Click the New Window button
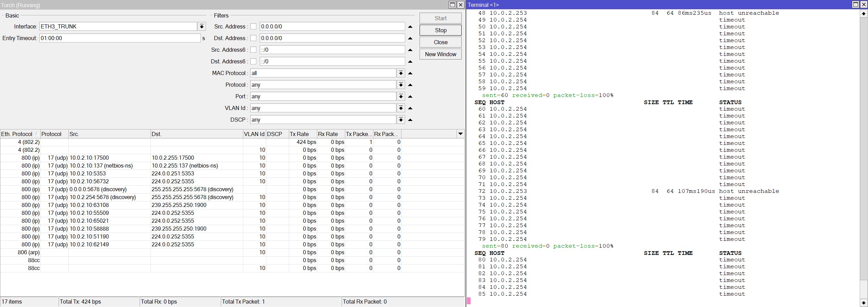This screenshot has height=307, width=868. coord(440,54)
